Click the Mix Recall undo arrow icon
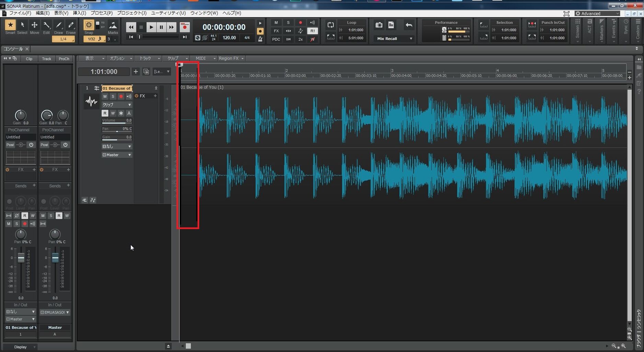 point(409,25)
